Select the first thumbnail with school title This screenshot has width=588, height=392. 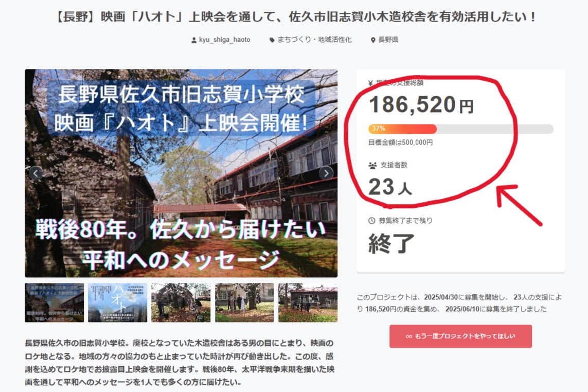point(54,302)
